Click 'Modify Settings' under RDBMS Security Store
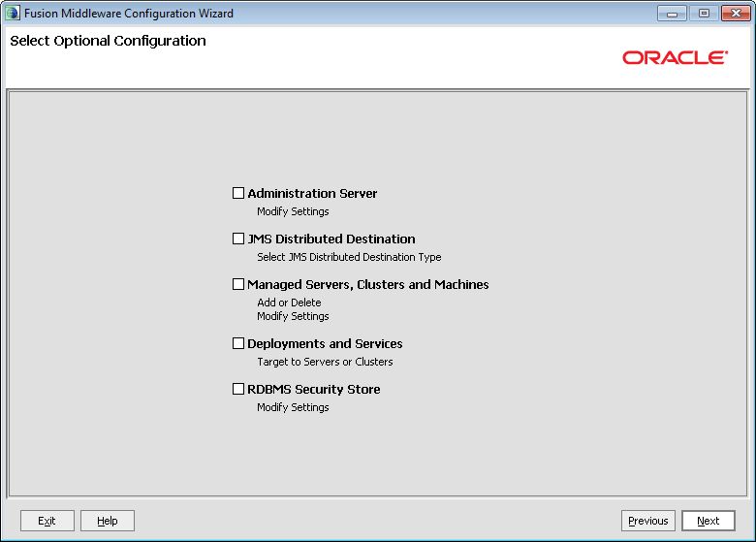The width and height of the screenshot is (756, 542). pyautogui.click(x=293, y=407)
